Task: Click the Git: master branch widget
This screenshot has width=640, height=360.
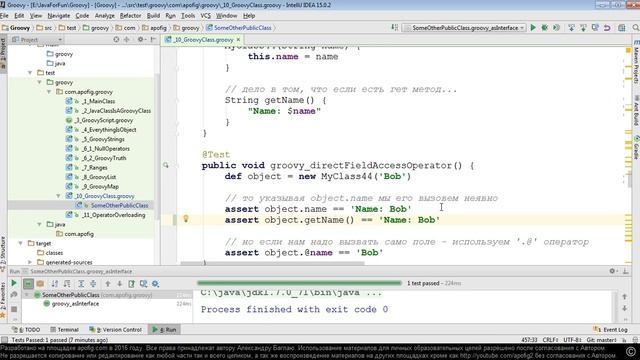Action: 601,340
